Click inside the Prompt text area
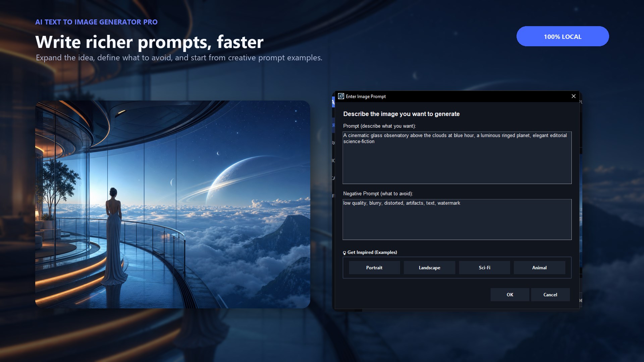Image resolution: width=644 pixels, height=362 pixels. (x=457, y=158)
